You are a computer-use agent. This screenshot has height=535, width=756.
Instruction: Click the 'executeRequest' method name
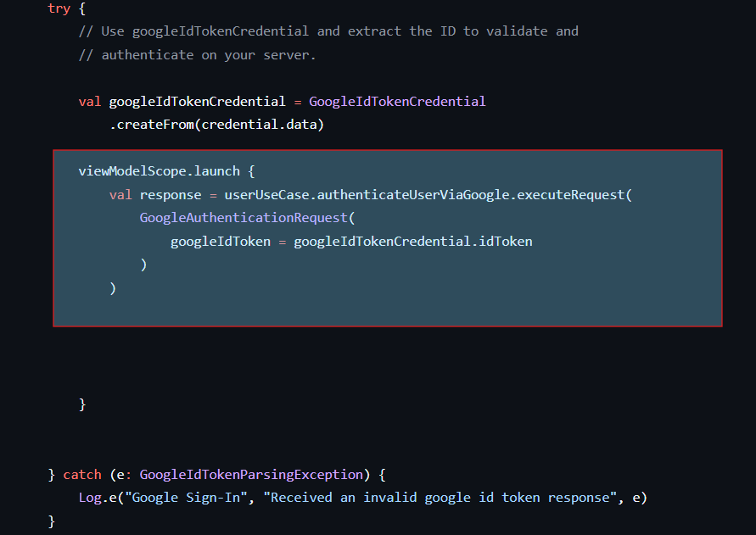coord(571,195)
